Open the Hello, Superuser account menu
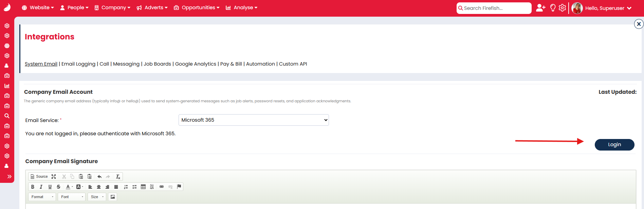The width and height of the screenshot is (644, 209). [x=608, y=8]
